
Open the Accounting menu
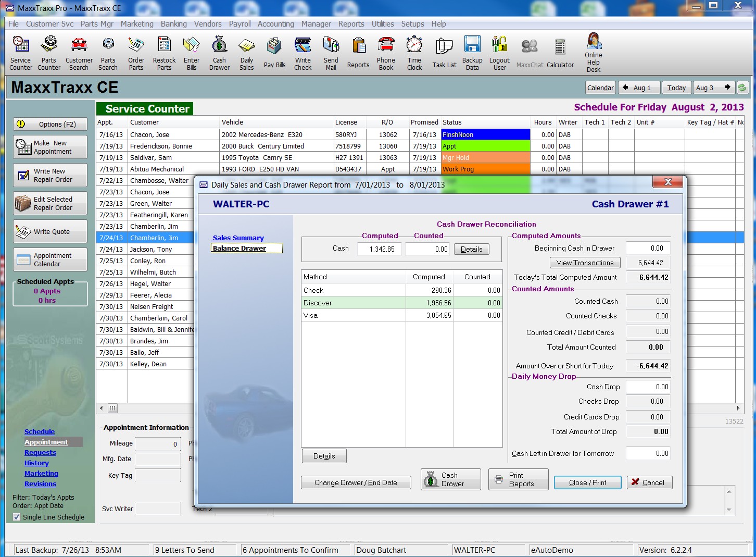tap(275, 24)
